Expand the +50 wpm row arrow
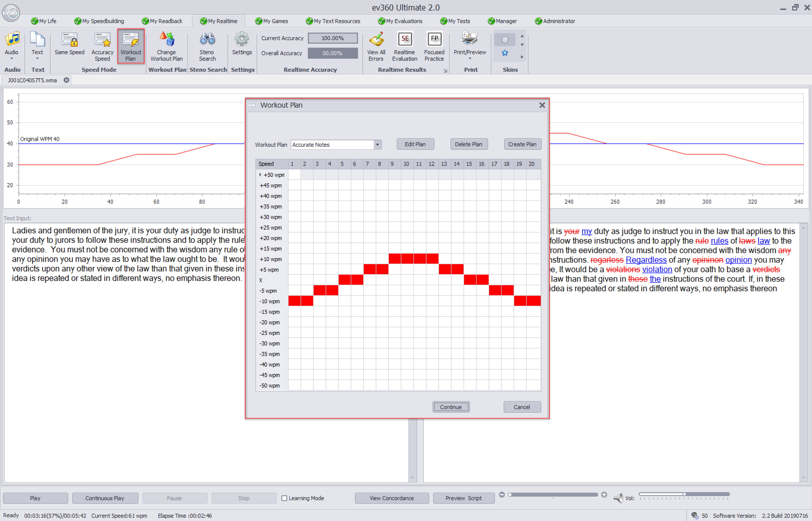The height and width of the screenshot is (521, 812). pos(260,175)
